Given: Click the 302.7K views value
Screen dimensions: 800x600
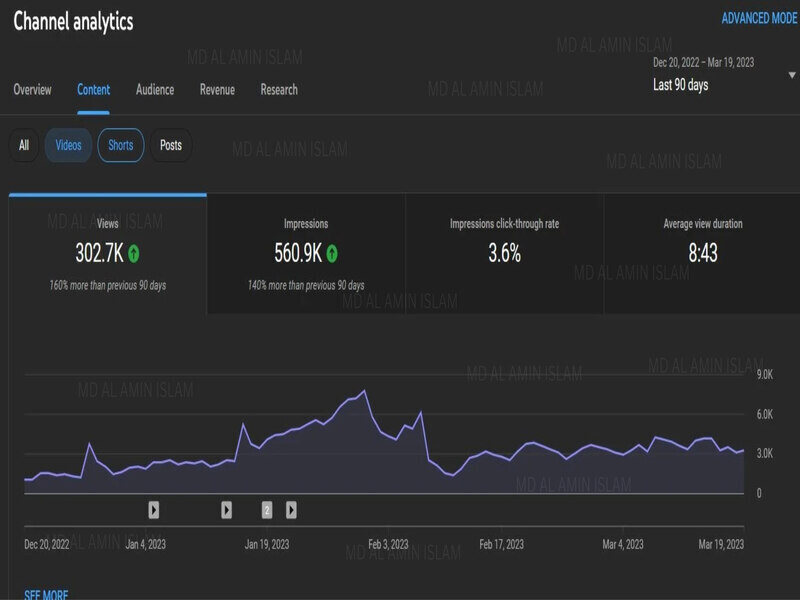Looking at the screenshot, I should 99,253.
